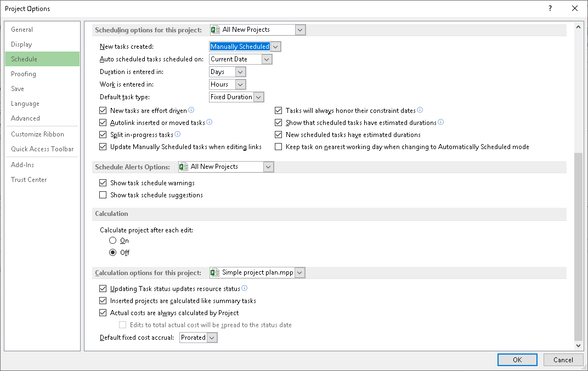This screenshot has height=371, width=588.
Task: Open the New tasks created dropdown
Action: coord(275,47)
